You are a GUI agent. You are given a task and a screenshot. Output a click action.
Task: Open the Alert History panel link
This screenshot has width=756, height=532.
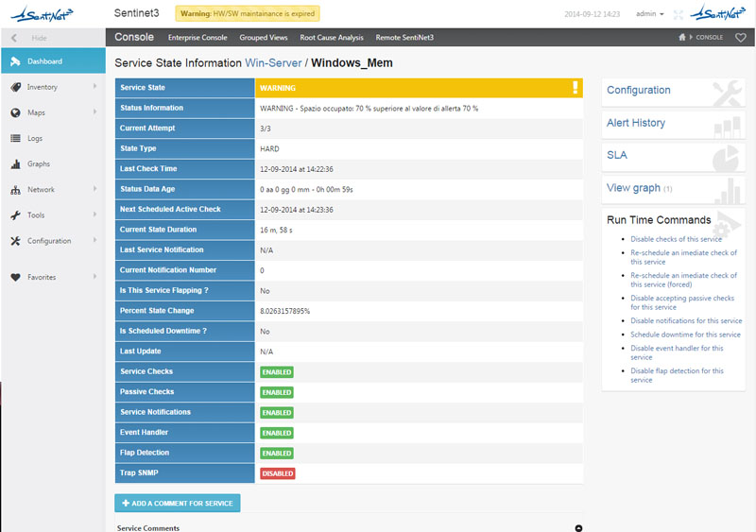pos(635,123)
